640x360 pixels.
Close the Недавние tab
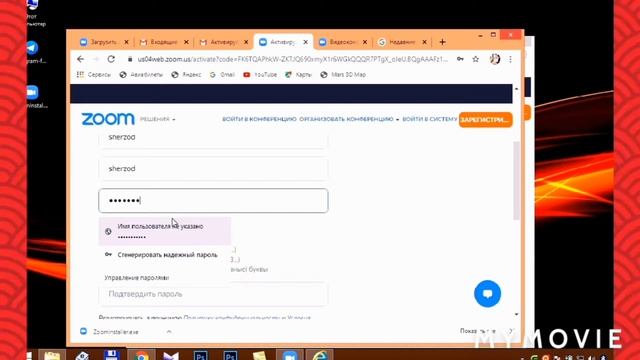pyautogui.click(x=424, y=42)
